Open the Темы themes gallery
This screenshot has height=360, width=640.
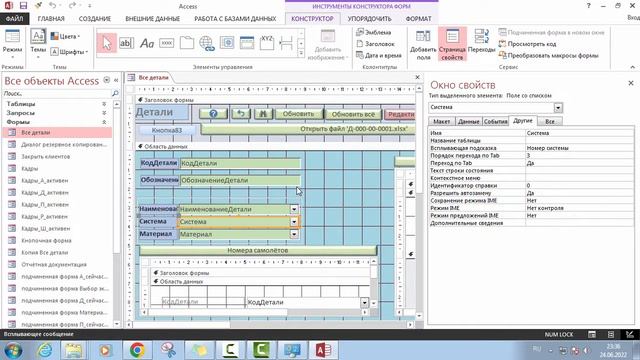click(x=38, y=44)
